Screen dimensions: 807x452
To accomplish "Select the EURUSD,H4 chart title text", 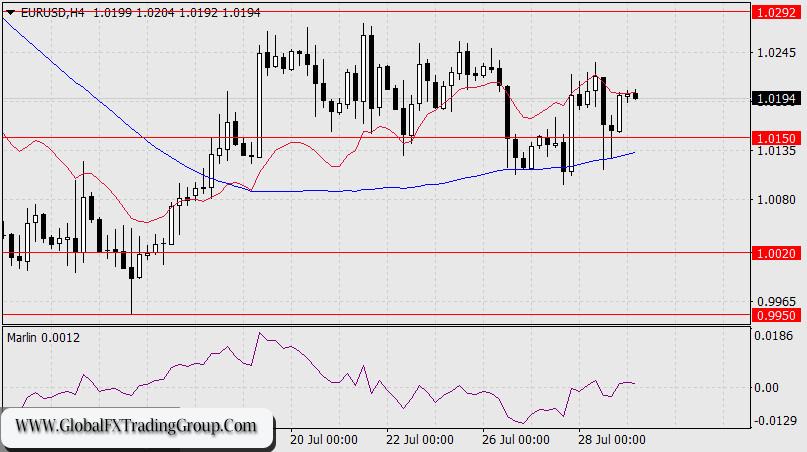I will 52,13.
